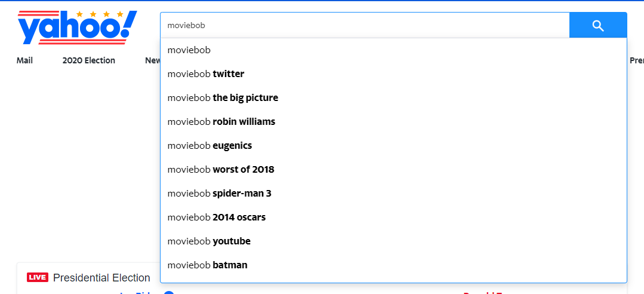This screenshot has width=644, height=294.
Task: Select the "moviebob batman" suggestion
Action: 393,265
